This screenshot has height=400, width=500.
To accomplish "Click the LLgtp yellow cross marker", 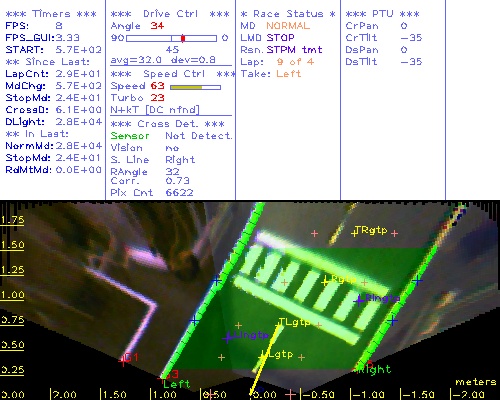I will click(263, 357).
